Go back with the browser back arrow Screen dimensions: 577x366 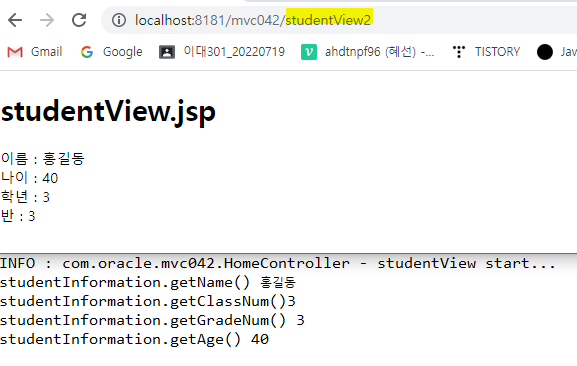tap(15, 20)
